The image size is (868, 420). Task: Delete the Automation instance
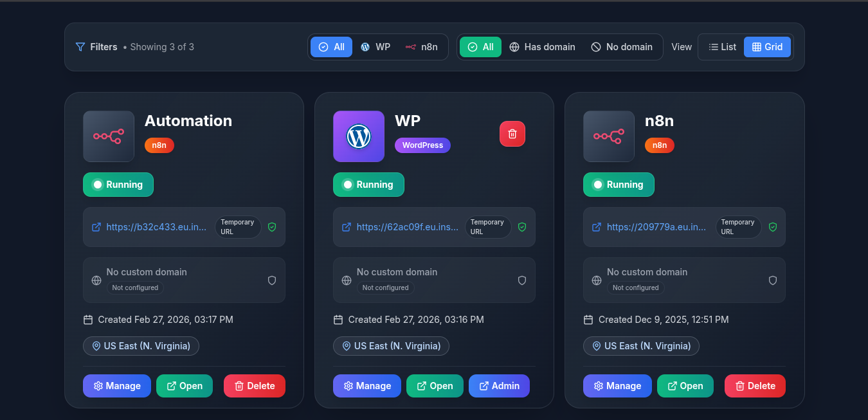coord(255,386)
